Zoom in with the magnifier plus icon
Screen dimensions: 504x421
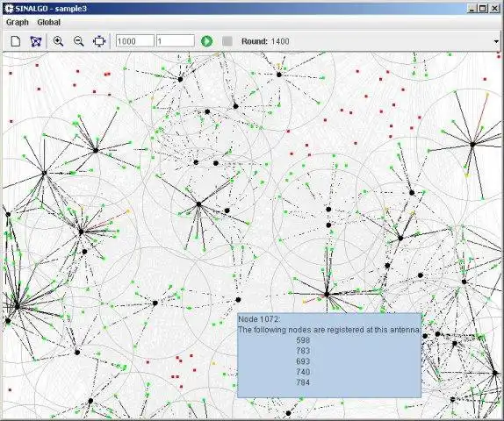pyautogui.click(x=58, y=41)
